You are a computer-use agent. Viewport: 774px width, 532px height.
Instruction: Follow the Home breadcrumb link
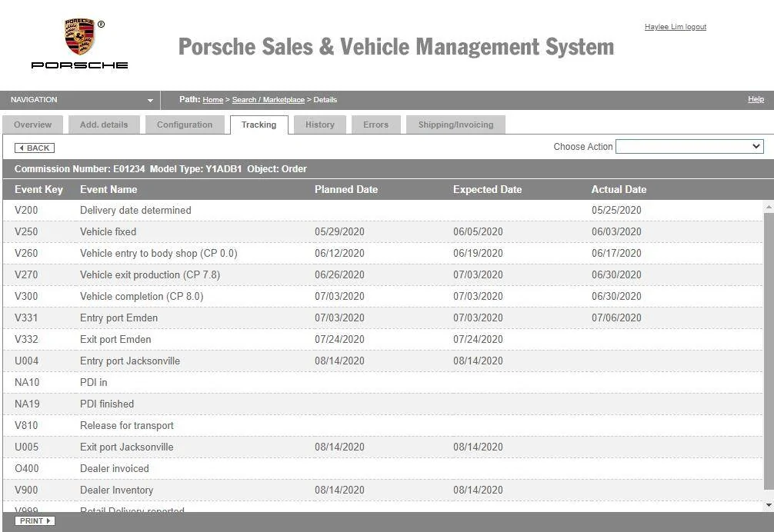click(x=213, y=100)
